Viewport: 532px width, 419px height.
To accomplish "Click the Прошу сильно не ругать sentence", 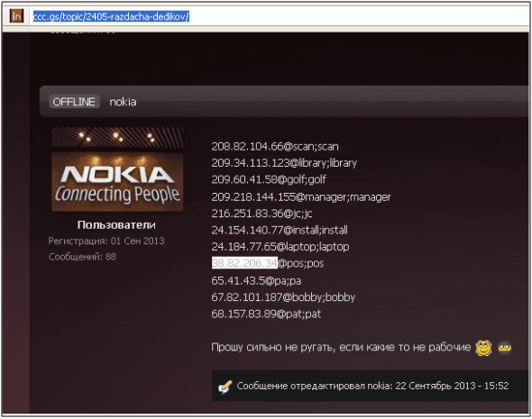I will (341, 347).
